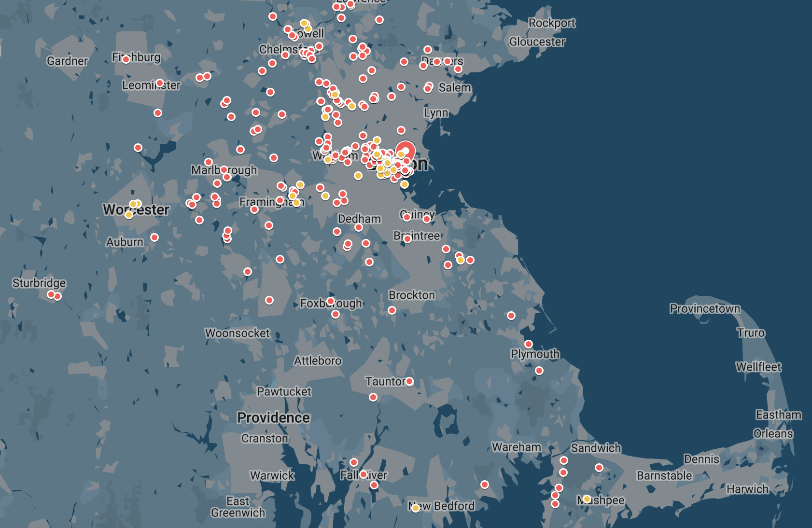This screenshot has width=812, height=528.
Task: Click red marker on the Braintree label
Action: coord(407,238)
